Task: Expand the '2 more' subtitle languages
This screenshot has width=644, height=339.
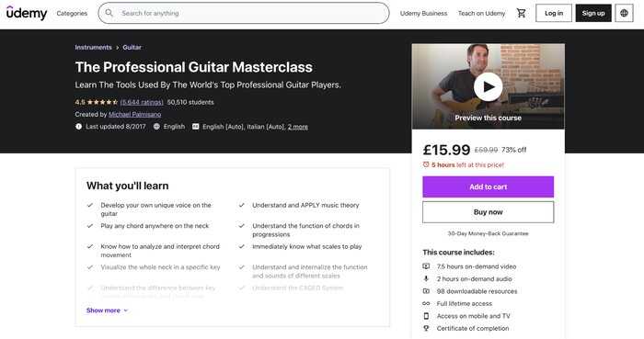Action: click(298, 127)
